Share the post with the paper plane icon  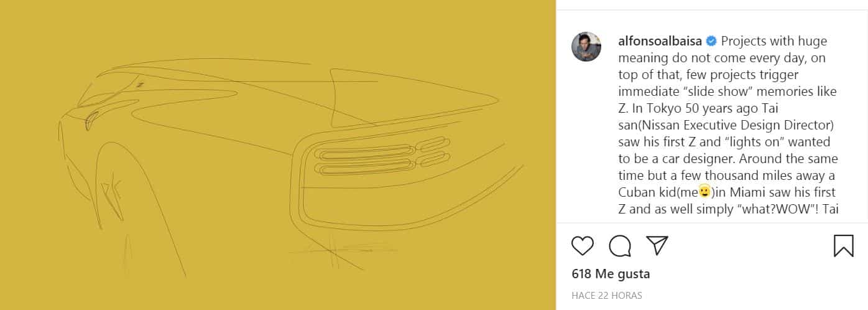(657, 245)
